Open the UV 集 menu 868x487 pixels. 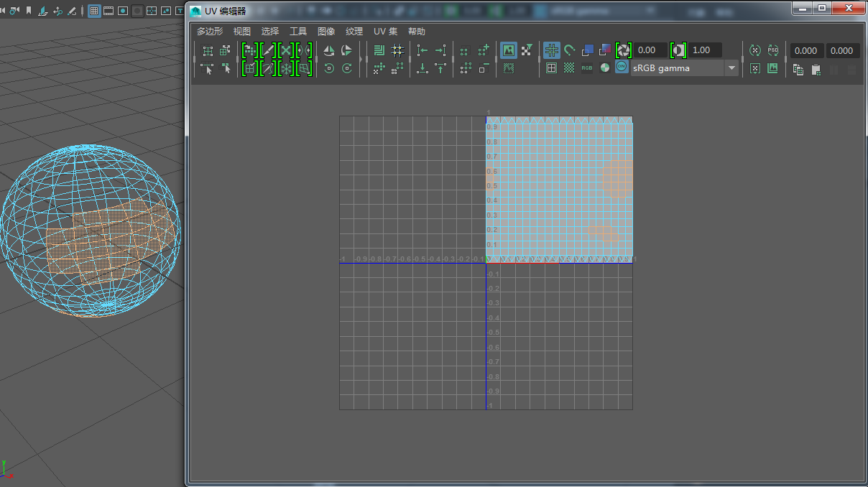pos(385,32)
